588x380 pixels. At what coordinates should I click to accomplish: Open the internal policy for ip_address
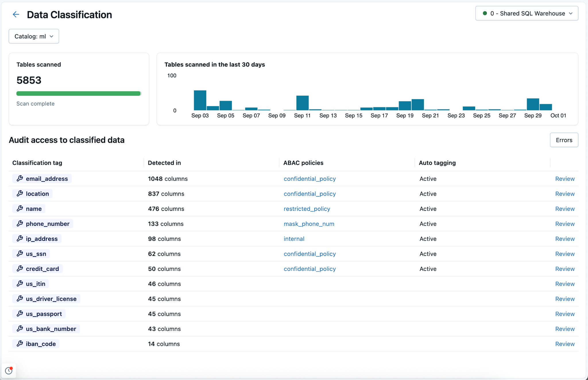pos(294,239)
